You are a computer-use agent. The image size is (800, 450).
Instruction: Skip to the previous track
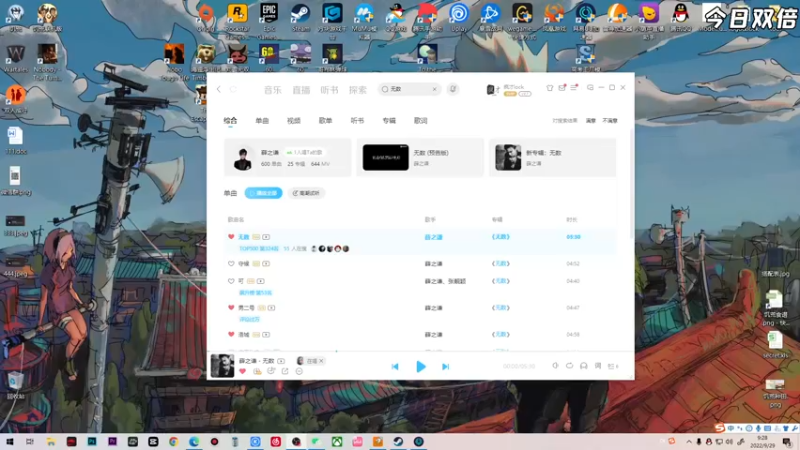coord(395,366)
